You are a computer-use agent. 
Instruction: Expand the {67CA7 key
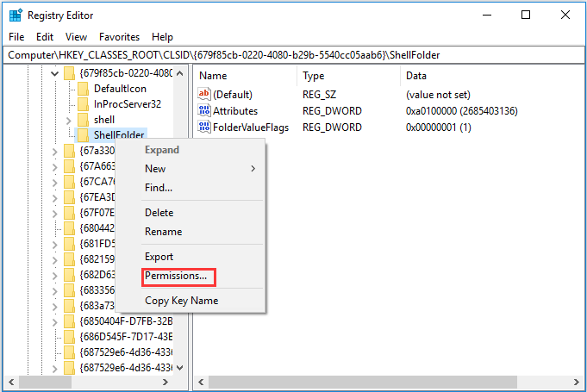[x=54, y=183]
